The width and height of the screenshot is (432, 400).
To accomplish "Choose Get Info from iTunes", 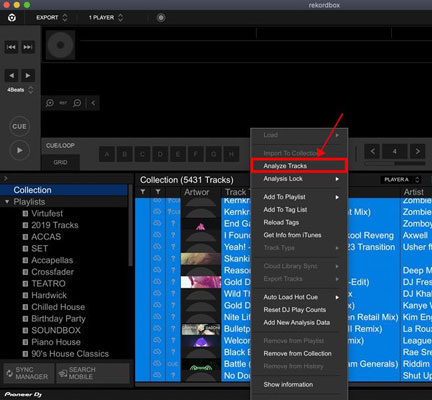I will 299,235.
